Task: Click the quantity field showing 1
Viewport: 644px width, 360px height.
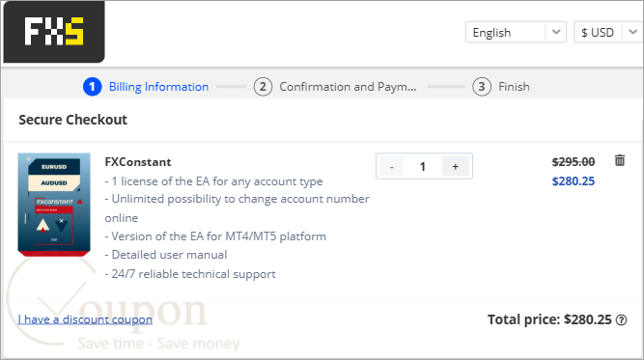Action: point(422,166)
